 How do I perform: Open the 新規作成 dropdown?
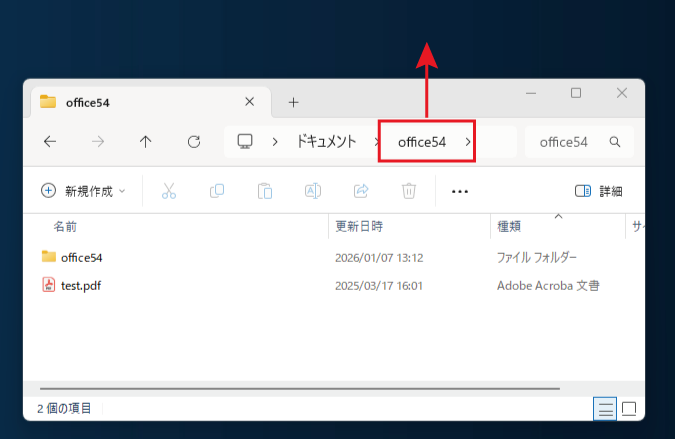(83, 191)
